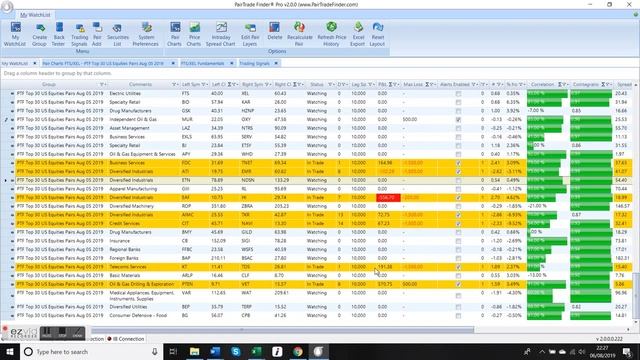640x360 pixels.
Task: Open Excel from taskbar
Action: [256, 351]
